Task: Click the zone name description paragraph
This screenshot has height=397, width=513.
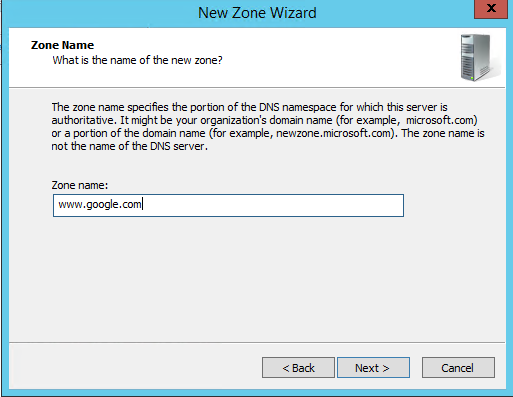Action: 268,127
